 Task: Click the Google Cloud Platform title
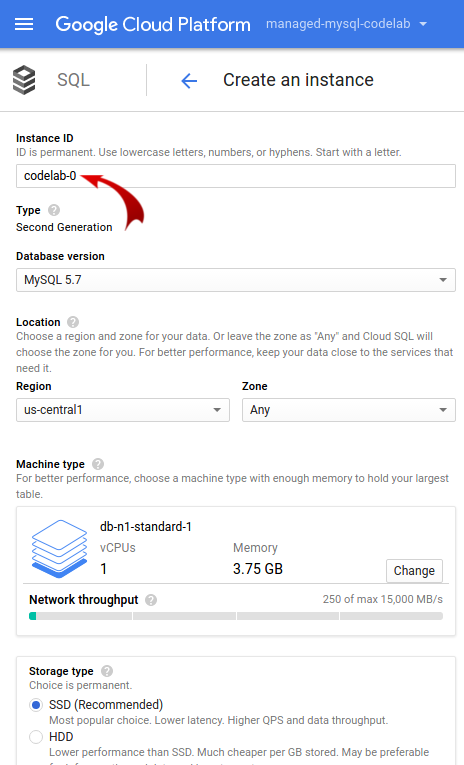pyautogui.click(x=153, y=24)
